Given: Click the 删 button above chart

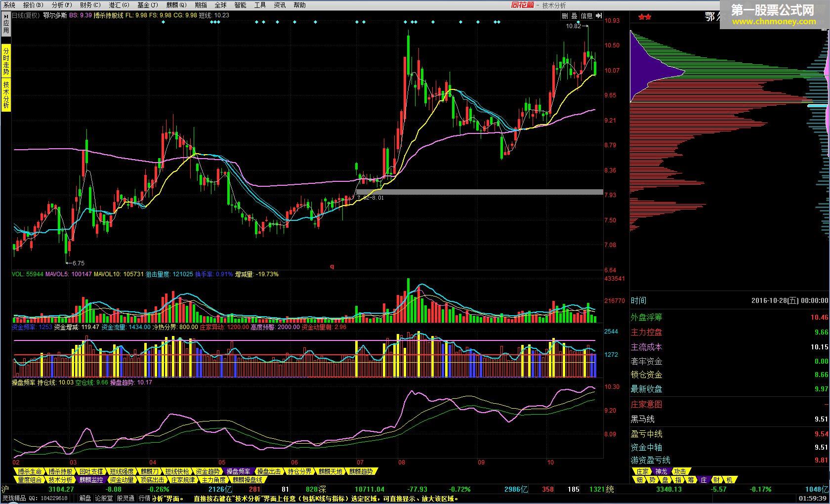Looking at the screenshot, I should 565,16.
